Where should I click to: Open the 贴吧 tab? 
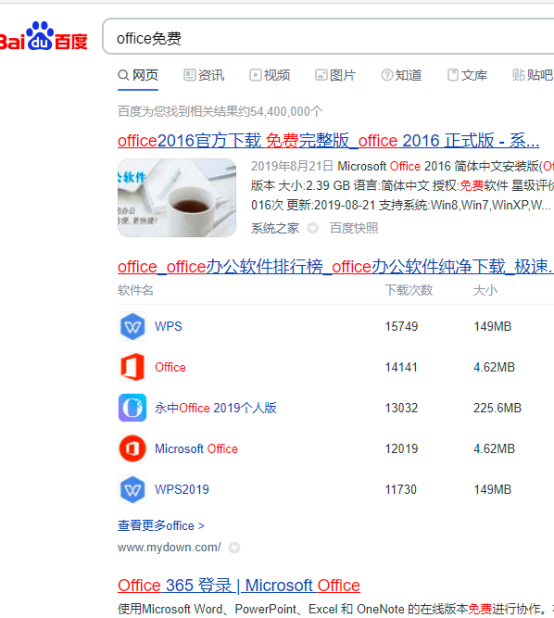pos(533,75)
